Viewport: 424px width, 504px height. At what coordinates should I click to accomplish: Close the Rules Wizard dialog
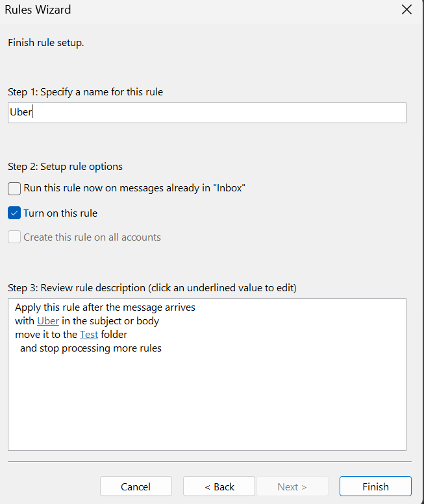407,10
